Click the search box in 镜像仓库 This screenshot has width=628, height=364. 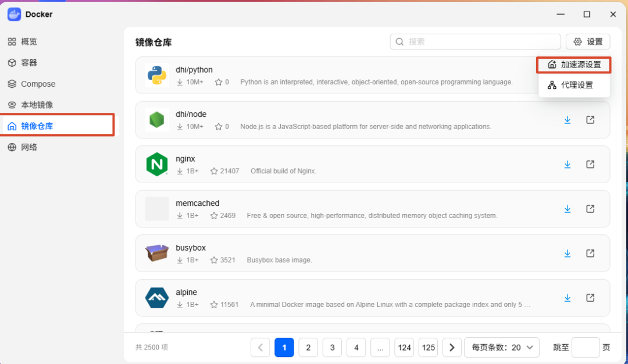point(476,42)
